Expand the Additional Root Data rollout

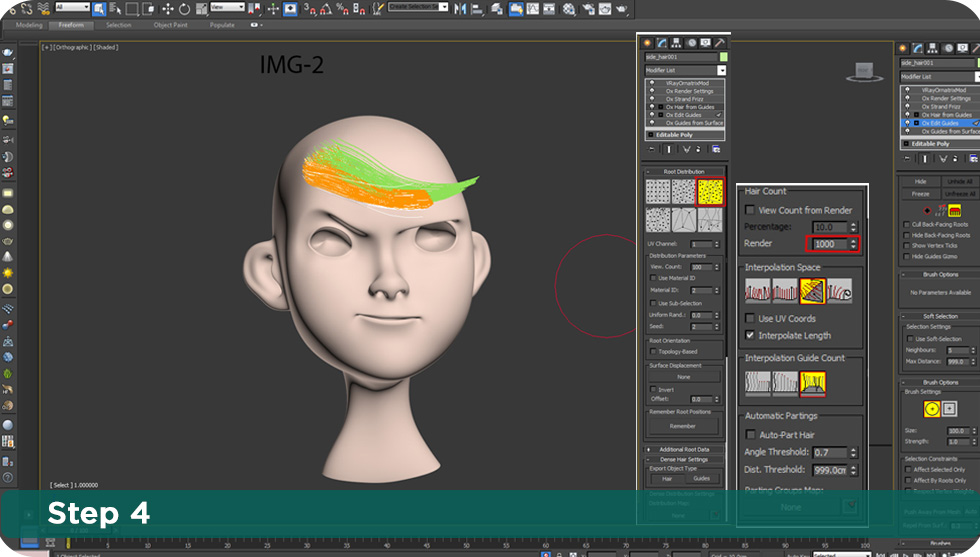coord(684,450)
